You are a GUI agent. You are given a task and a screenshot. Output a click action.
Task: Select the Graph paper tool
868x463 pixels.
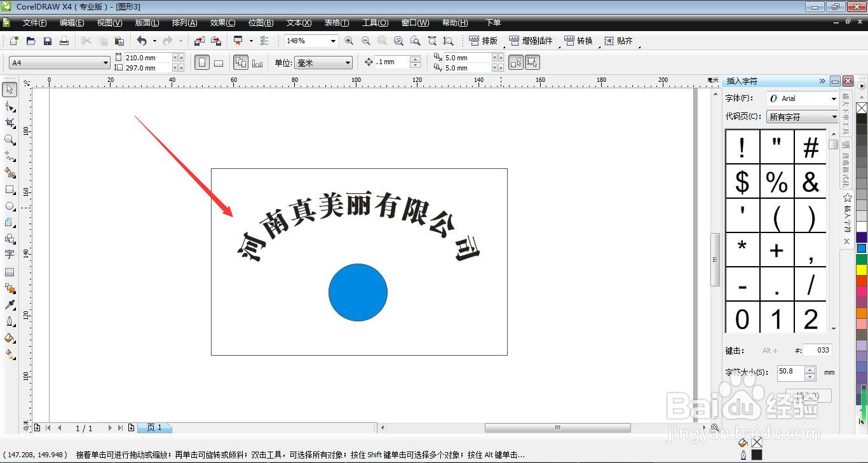pyautogui.click(x=10, y=222)
